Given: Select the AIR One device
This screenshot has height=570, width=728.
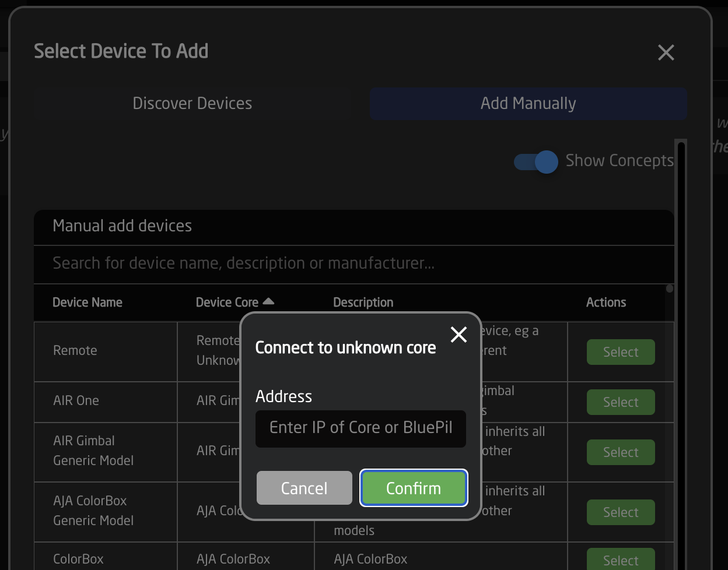Looking at the screenshot, I should 620,402.
